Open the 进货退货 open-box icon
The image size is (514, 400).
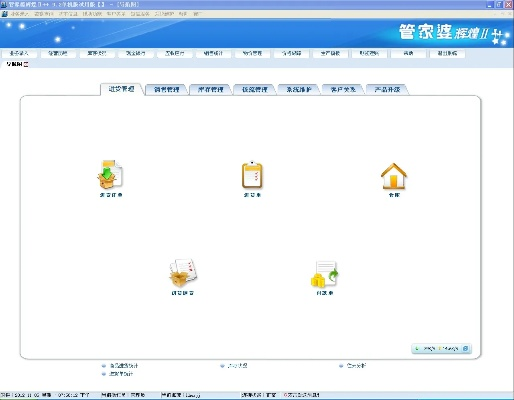183,273
